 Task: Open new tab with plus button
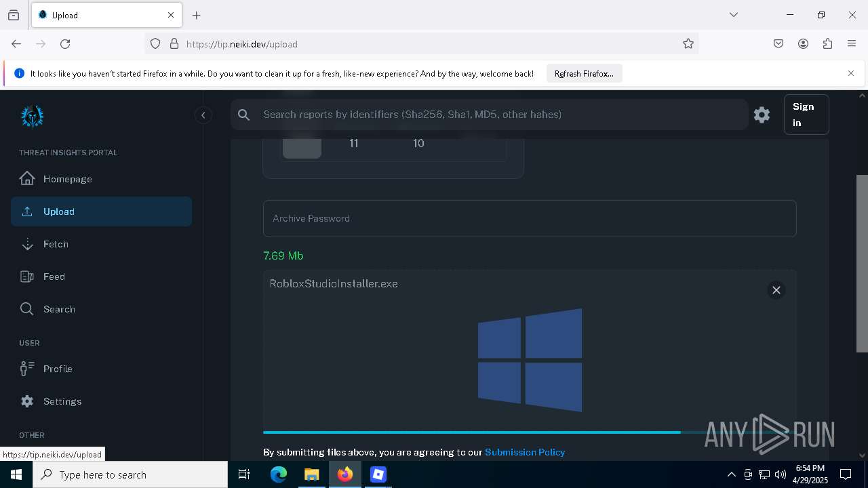(197, 15)
